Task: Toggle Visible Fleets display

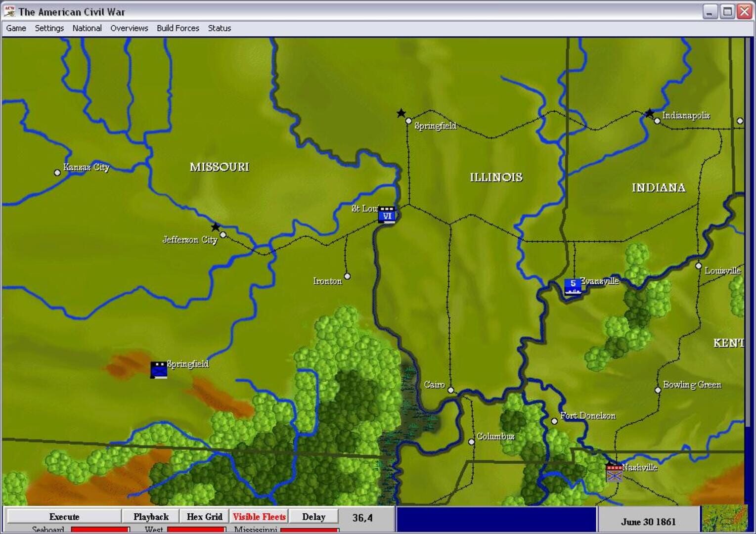Action: (259, 516)
